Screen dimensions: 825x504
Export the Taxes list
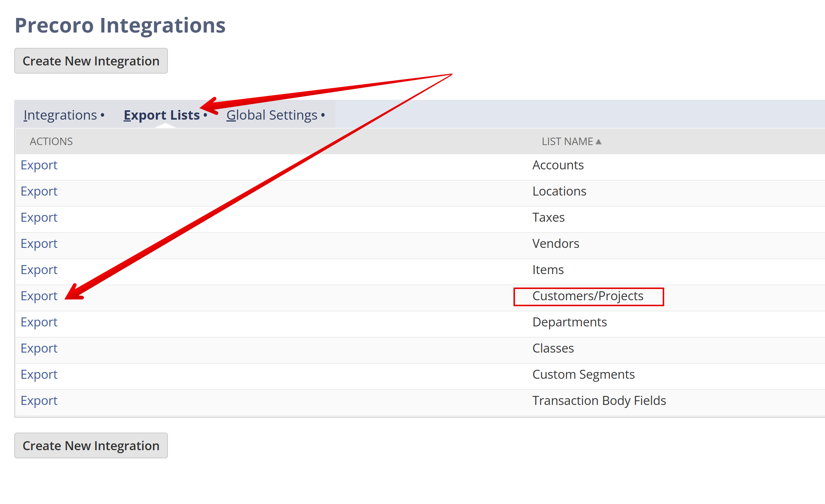click(x=39, y=218)
